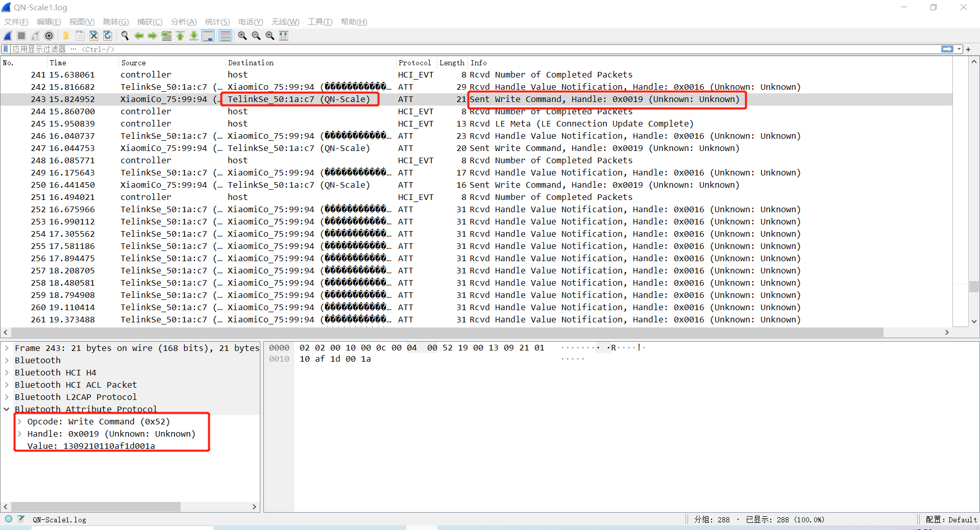Select packet 245 LE Connection Update Complete

point(476,123)
